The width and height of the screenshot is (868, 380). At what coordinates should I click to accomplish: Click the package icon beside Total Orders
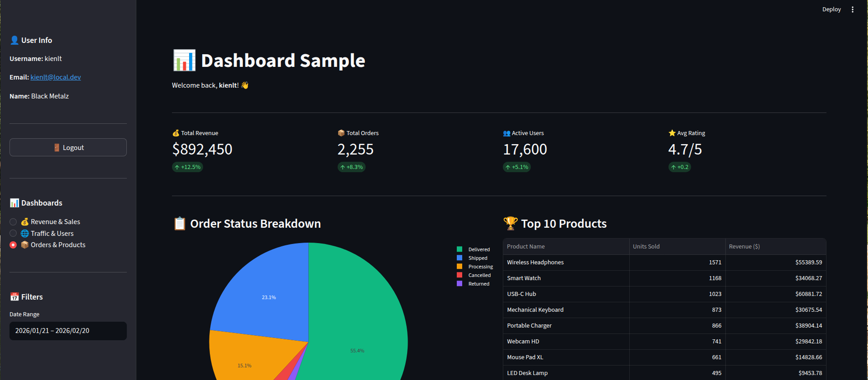[341, 133]
